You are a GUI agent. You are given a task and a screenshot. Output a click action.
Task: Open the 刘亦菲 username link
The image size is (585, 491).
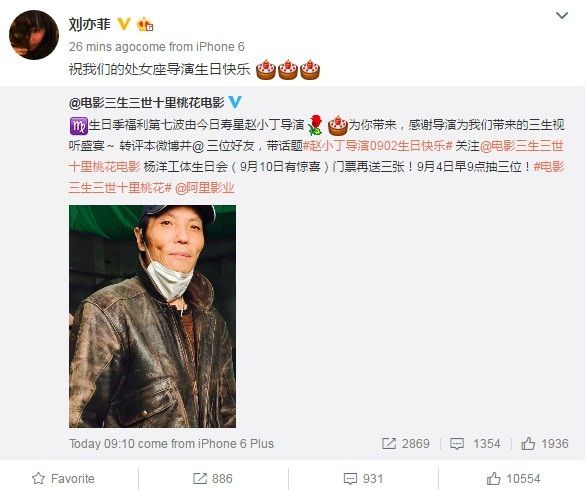click(90, 24)
